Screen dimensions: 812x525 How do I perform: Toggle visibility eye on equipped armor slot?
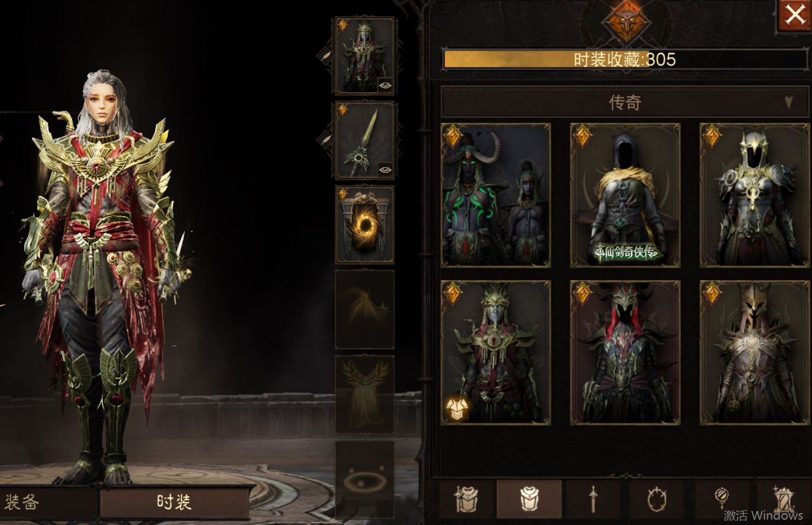[385, 85]
